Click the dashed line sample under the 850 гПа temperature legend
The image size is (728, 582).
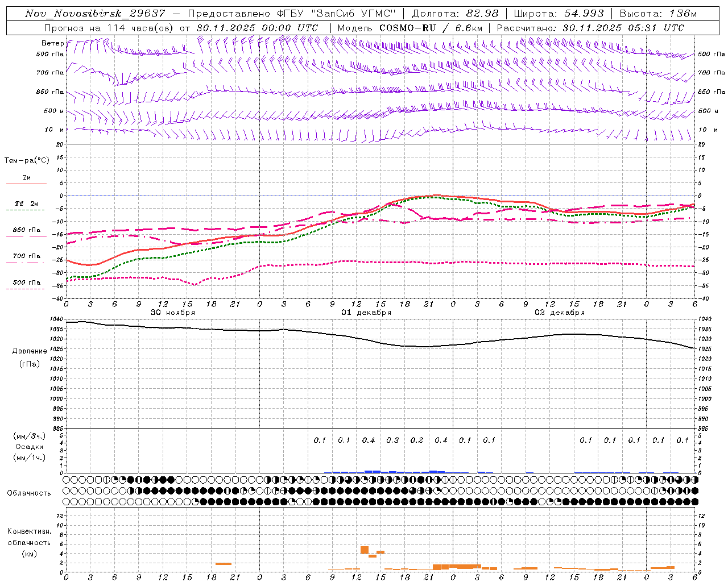click(x=25, y=236)
